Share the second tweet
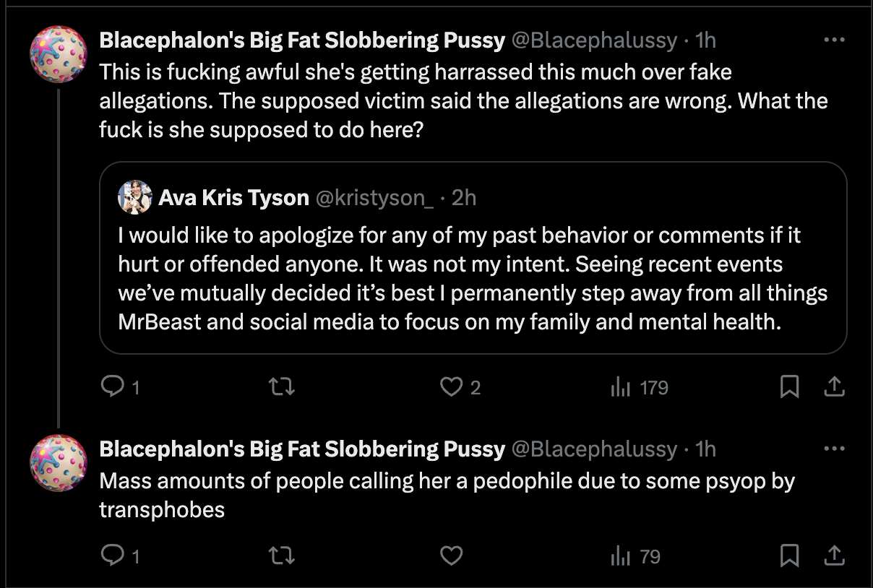Screen dimensions: 873x588 [834, 556]
